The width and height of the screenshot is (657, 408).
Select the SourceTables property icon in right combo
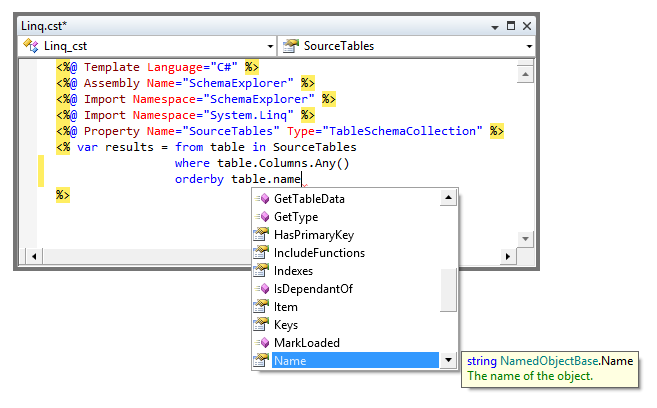(x=291, y=46)
